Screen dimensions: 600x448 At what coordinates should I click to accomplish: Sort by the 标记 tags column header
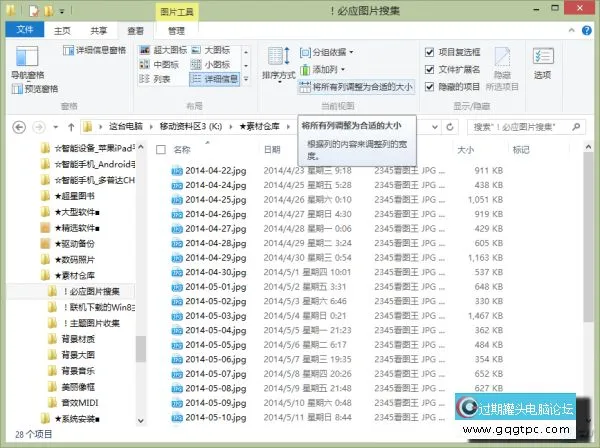tap(521, 150)
